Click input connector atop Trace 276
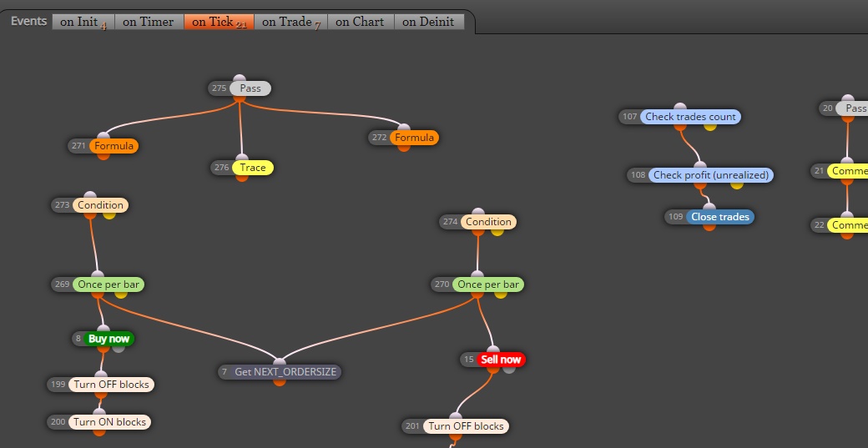This screenshot has height=448, width=868. click(242, 158)
